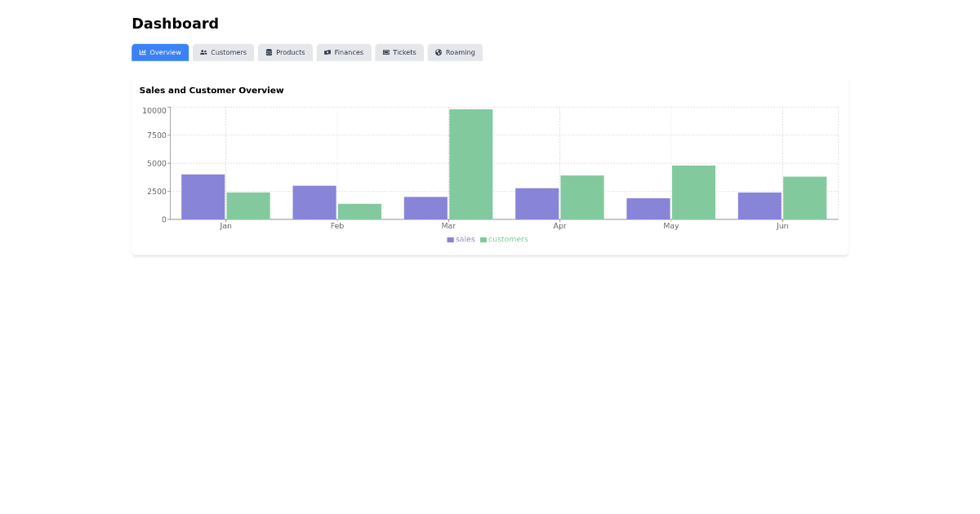
Task: Open the Finances tab label
Action: [x=349, y=52]
